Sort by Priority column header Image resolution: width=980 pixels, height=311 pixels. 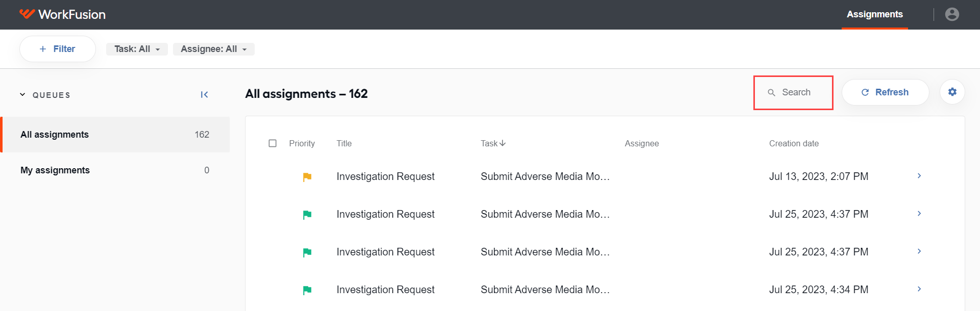(302, 143)
